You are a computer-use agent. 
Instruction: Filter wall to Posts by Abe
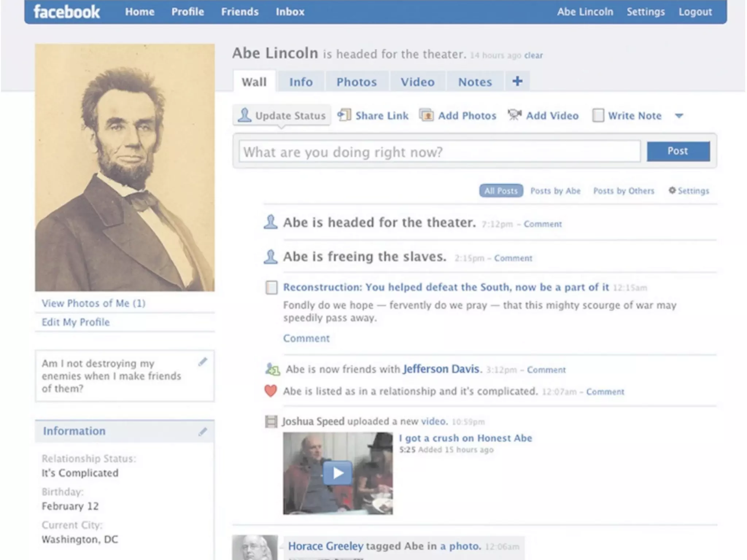pos(555,191)
